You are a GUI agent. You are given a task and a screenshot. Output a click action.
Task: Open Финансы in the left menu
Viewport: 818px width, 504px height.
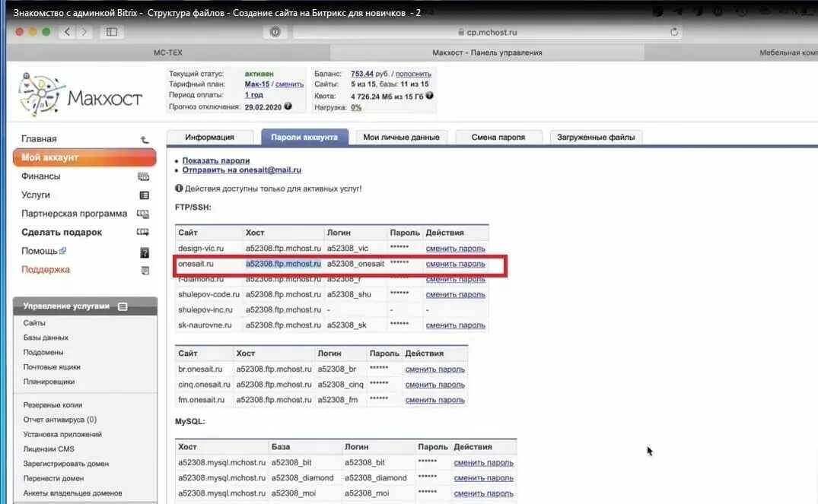(40, 176)
